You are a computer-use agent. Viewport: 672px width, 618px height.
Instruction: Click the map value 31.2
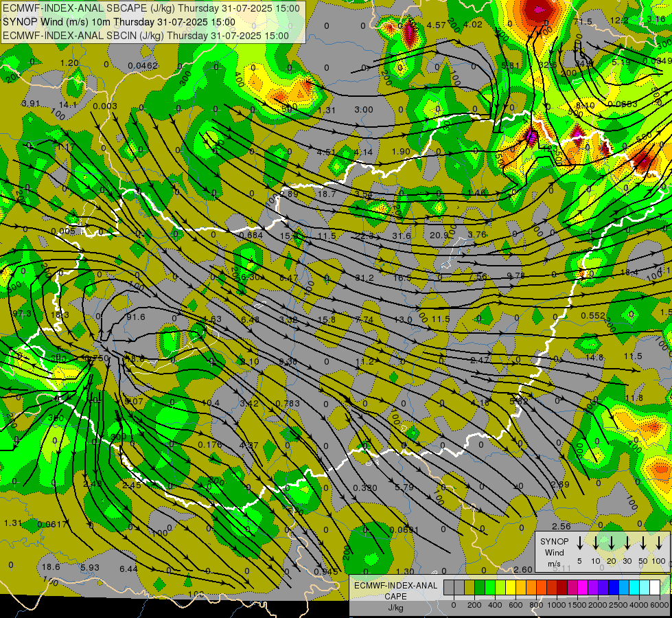[x=364, y=278]
